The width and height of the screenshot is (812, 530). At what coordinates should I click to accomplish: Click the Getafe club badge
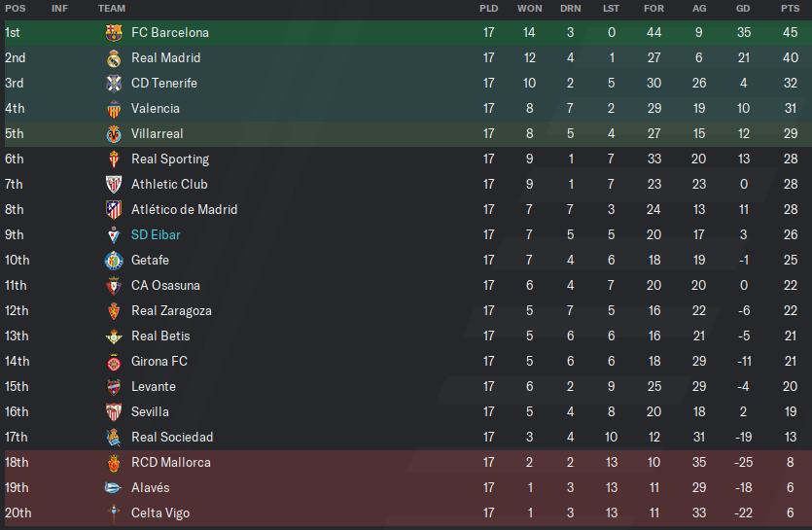[114, 261]
